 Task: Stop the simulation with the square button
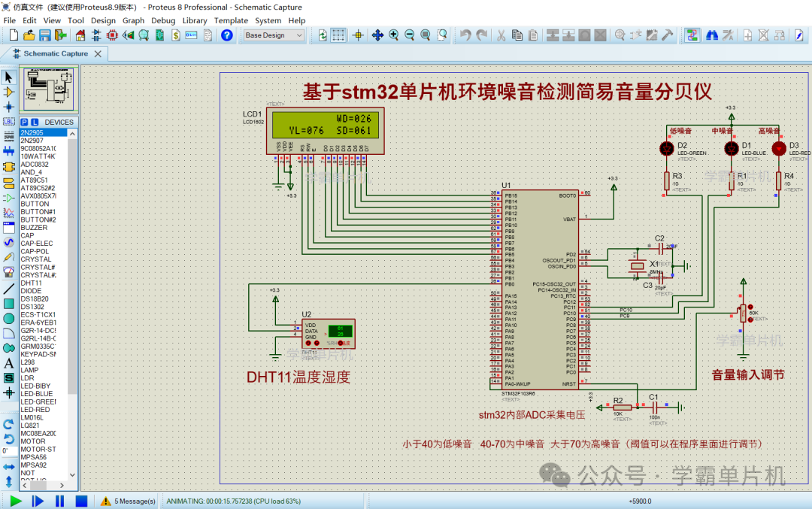tap(81, 501)
